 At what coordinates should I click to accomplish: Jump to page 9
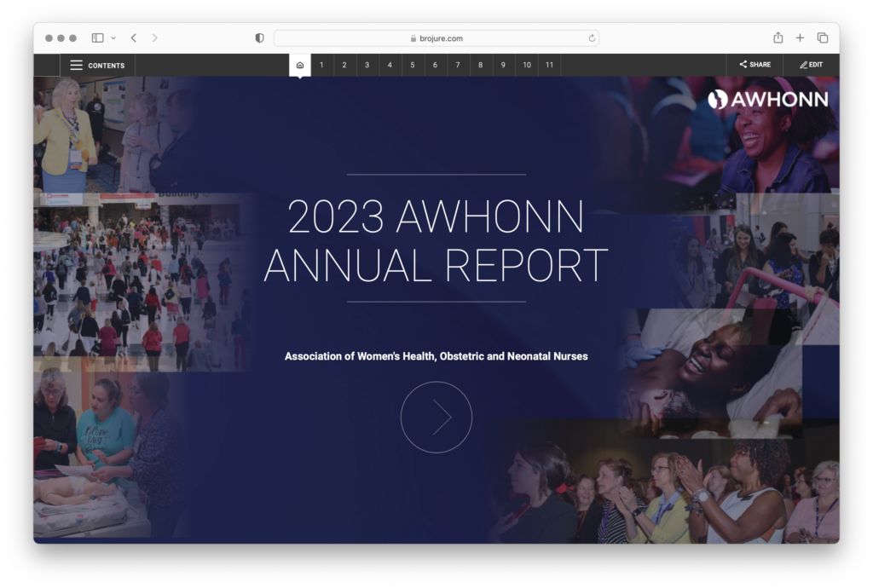pyautogui.click(x=503, y=65)
